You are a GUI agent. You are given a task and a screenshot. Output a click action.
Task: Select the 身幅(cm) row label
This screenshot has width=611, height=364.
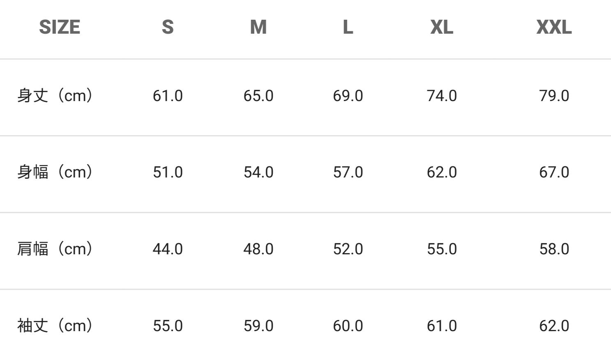(55, 172)
